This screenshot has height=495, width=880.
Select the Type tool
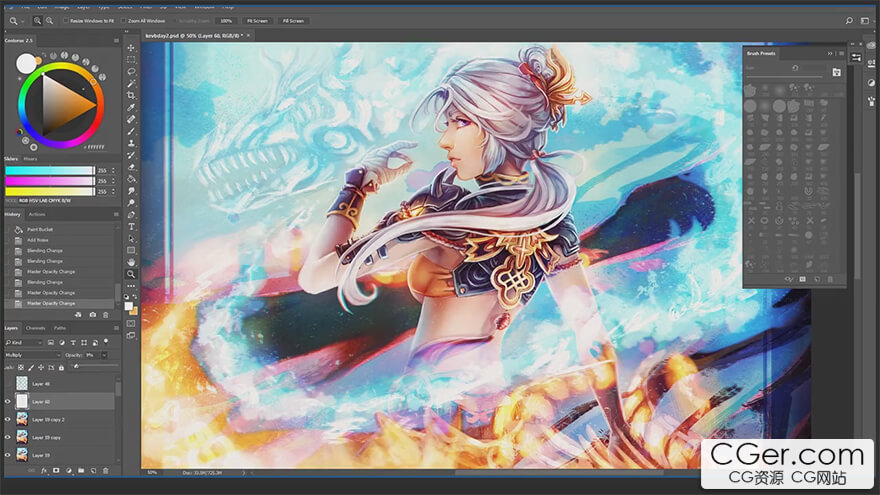coord(131,226)
